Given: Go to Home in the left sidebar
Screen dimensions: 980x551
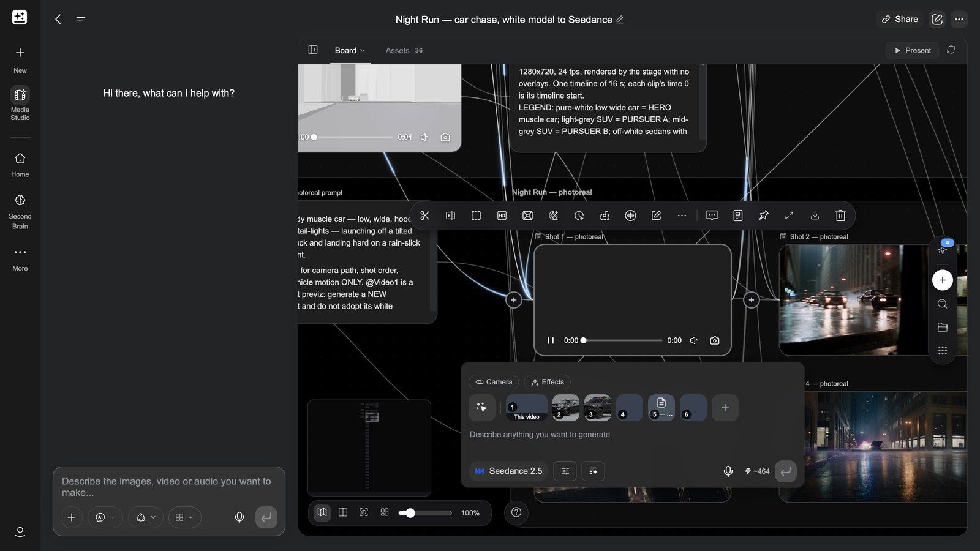Looking at the screenshot, I should (x=20, y=165).
